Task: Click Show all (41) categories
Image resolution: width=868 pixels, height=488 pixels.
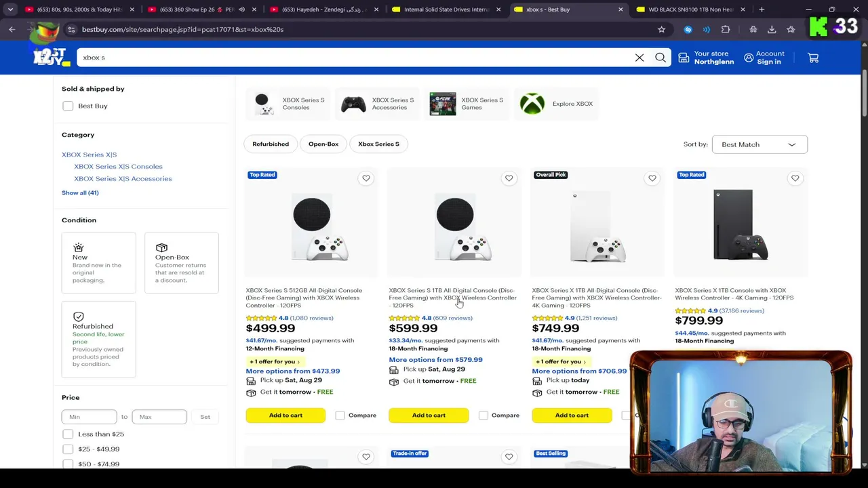Action: [x=80, y=193]
